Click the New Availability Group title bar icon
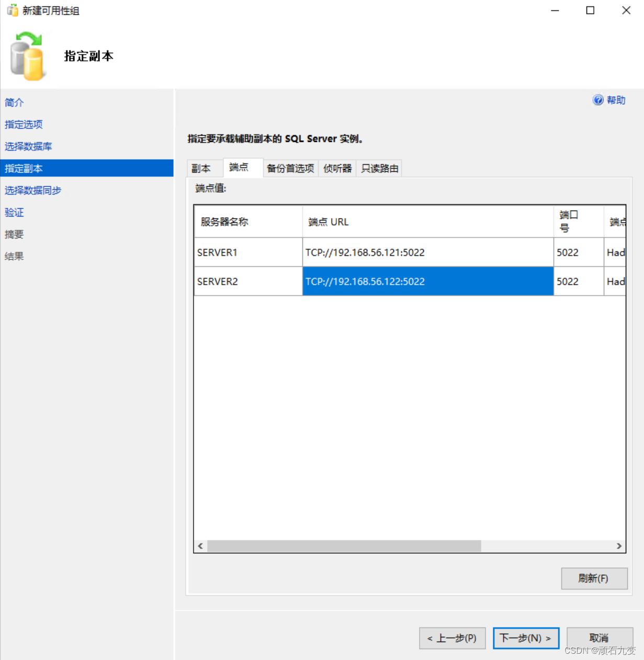 12,10
